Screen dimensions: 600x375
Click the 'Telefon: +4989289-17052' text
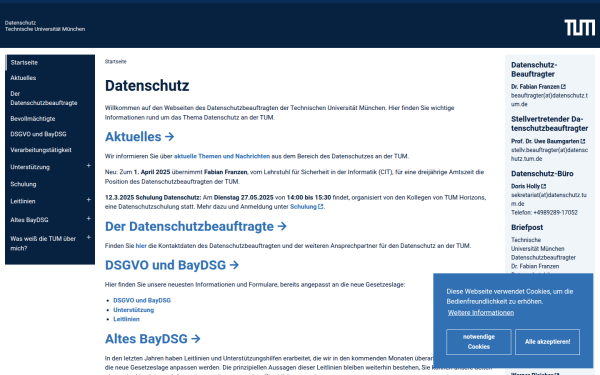(x=544, y=213)
